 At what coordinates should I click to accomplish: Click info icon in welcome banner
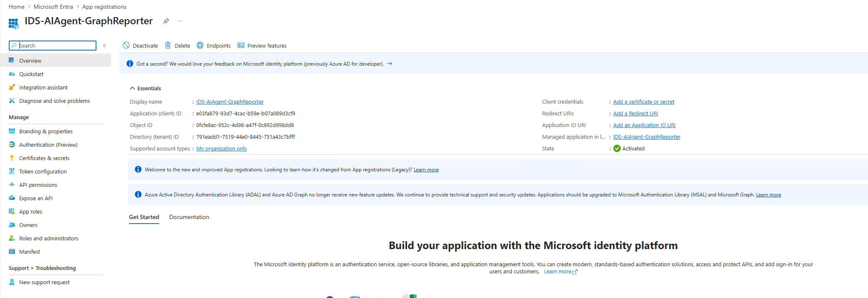point(138,169)
